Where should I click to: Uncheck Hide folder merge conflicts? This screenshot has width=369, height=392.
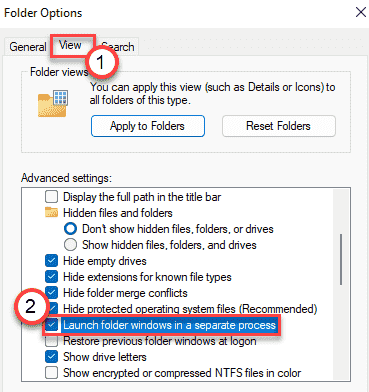51,293
